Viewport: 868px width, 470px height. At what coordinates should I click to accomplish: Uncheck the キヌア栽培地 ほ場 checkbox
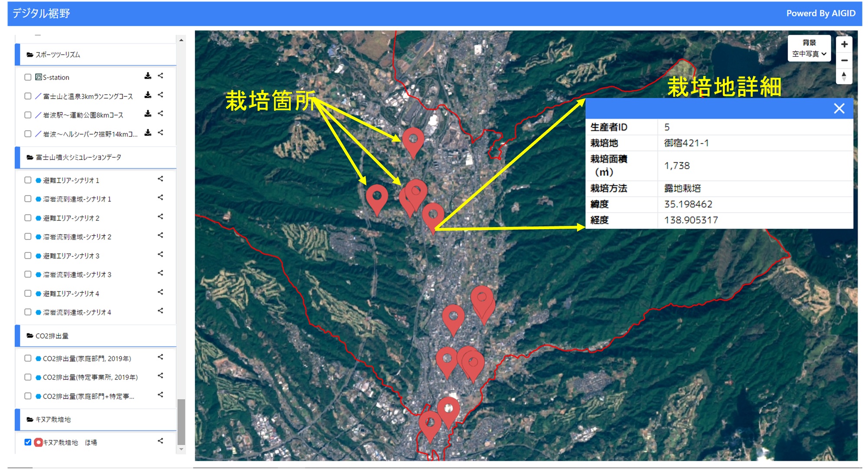pyautogui.click(x=28, y=442)
